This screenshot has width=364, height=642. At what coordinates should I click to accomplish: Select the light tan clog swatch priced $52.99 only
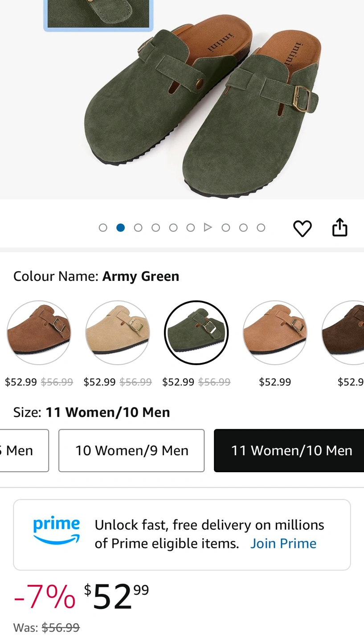[x=275, y=333]
